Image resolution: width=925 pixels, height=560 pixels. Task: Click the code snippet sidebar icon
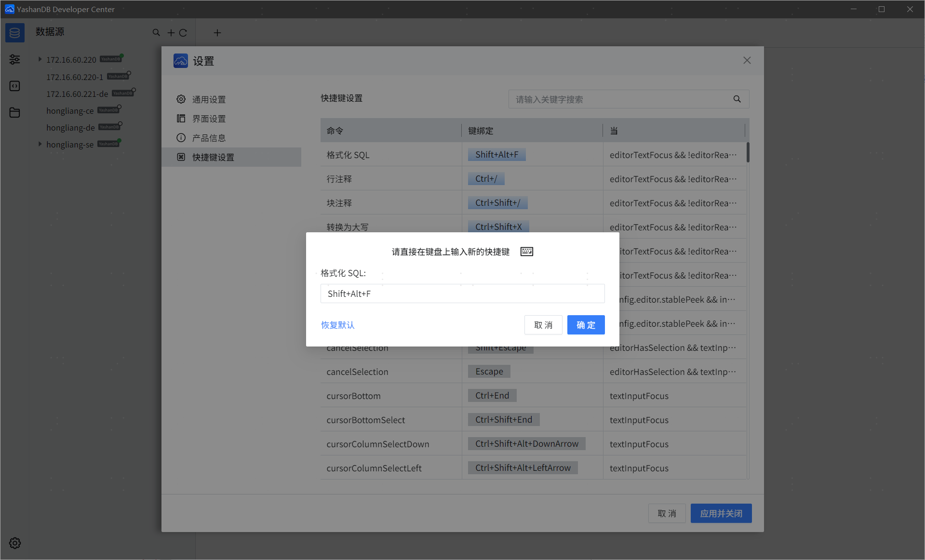click(x=14, y=86)
